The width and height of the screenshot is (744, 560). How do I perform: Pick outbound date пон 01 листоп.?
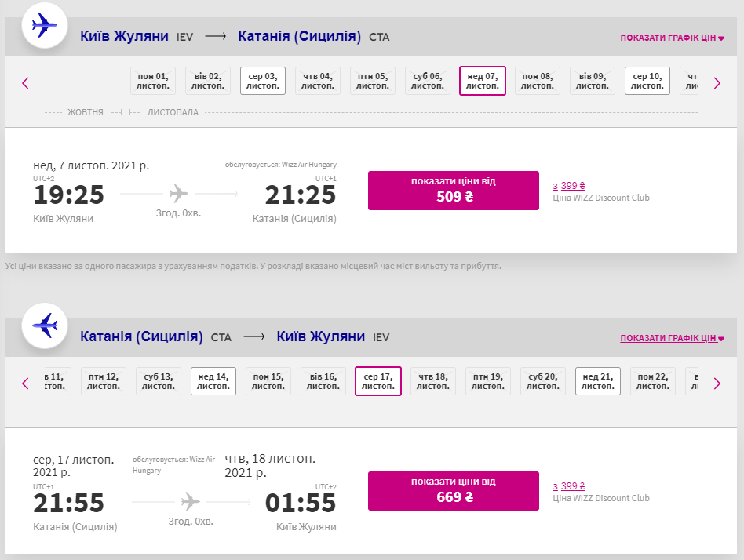pyautogui.click(x=152, y=81)
